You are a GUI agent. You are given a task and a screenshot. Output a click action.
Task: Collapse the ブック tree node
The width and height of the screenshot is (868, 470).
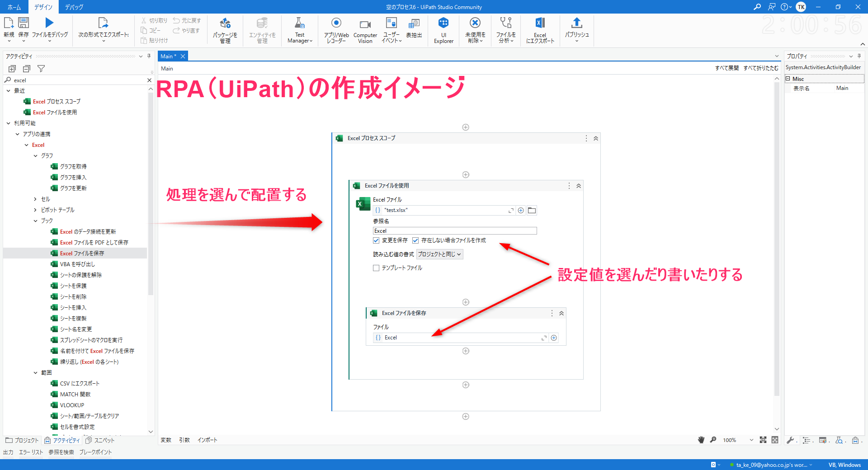(35, 221)
